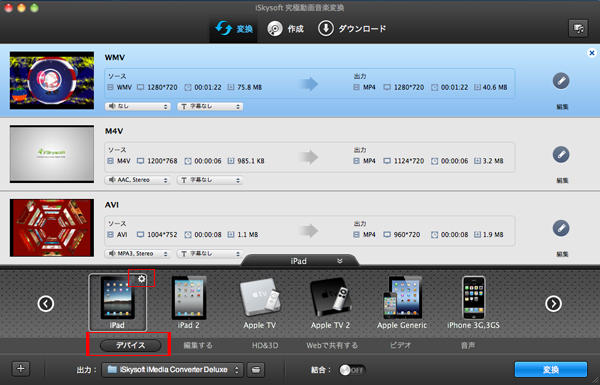Add files with the plus button
This screenshot has height=385, width=600.
point(21,369)
